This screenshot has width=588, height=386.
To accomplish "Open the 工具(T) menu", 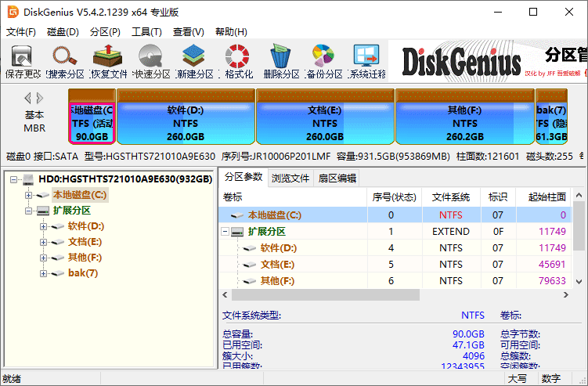I will tap(146, 32).
